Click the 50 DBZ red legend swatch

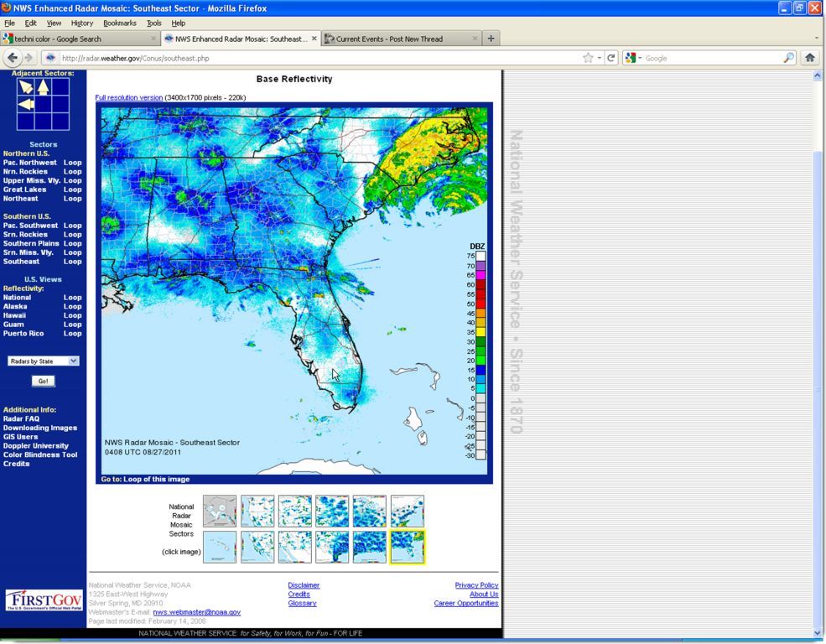tap(481, 304)
